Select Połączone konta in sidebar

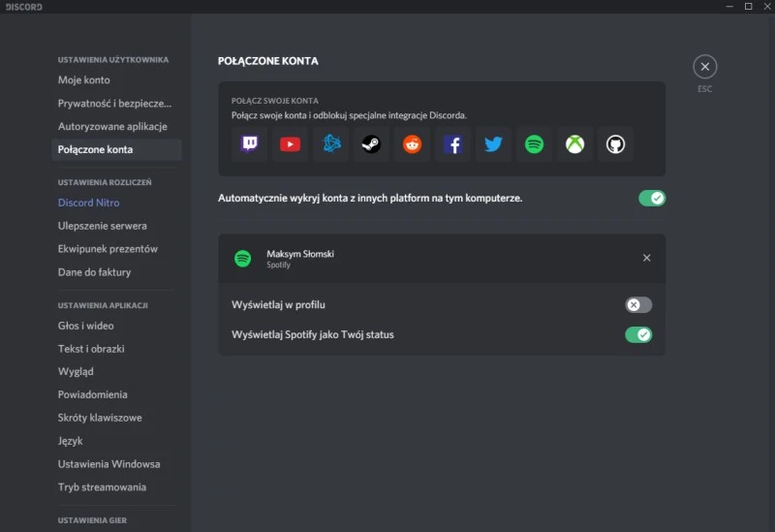pos(116,150)
